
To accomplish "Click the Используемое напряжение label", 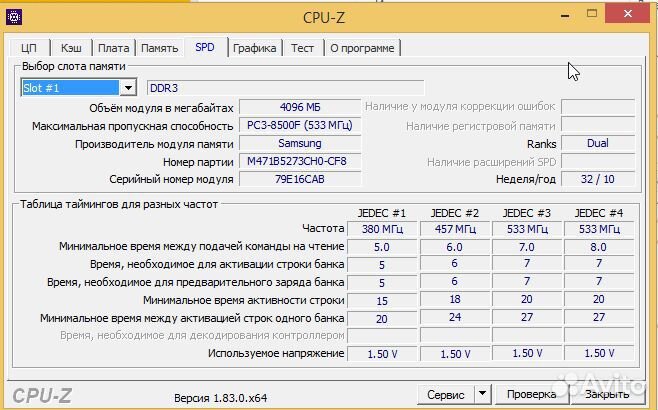I will (276, 353).
